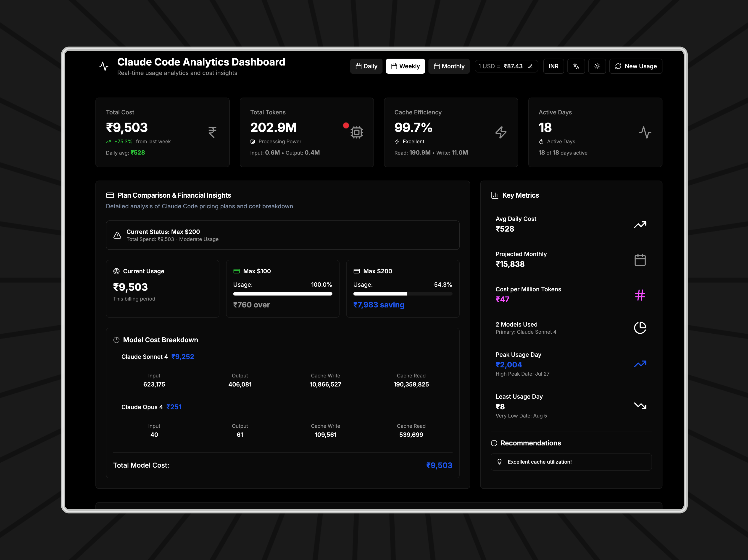Switch to the Daily view tab
This screenshot has width=748, height=560.
pyautogui.click(x=366, y=66)
